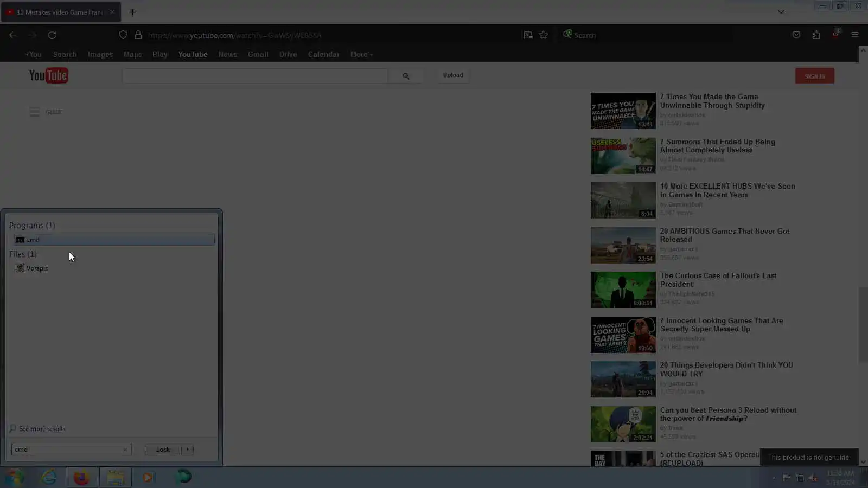This screenshot has height=488, width=868.
Task: Expand the list all tabs chevron
Action: tap(781, 12)
